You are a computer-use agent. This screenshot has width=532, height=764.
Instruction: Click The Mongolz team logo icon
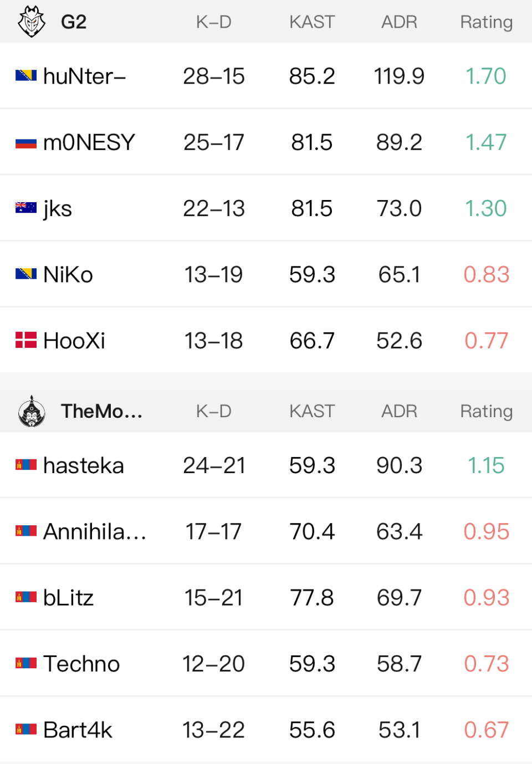tap(32, 411)
